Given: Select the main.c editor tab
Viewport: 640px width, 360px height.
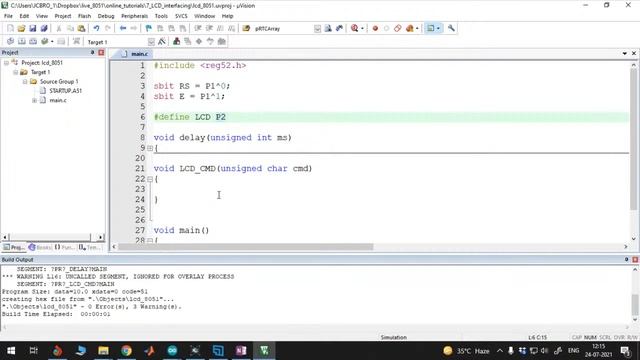Looking at the screenshot, I should click(x=135, y=54).
